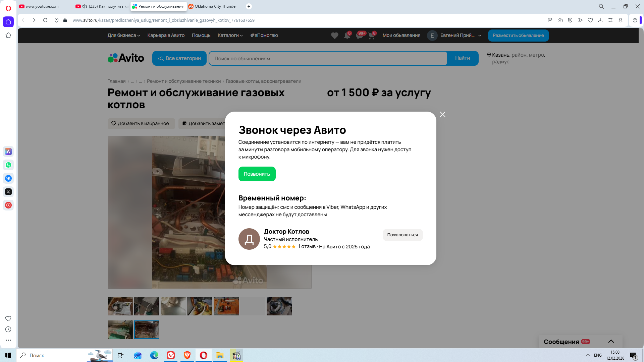Select the first photo thumbnail
Screen dimensions: 644x362
(120, 306)
